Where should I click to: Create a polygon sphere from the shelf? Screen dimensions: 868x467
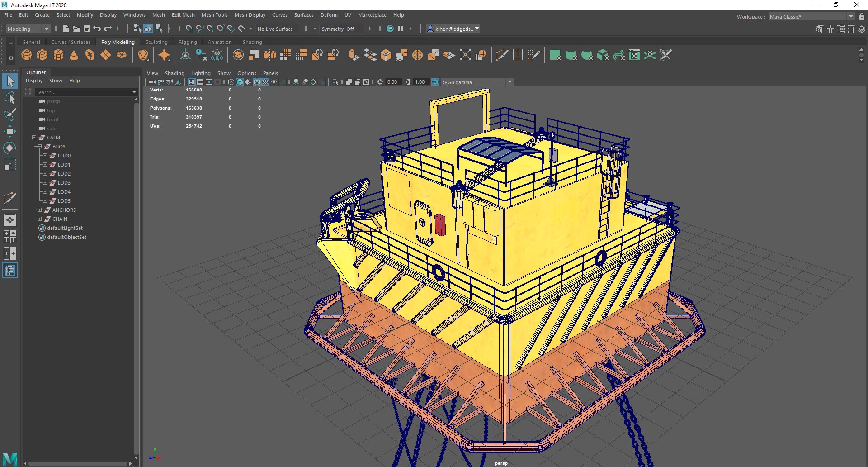(27, 55)
